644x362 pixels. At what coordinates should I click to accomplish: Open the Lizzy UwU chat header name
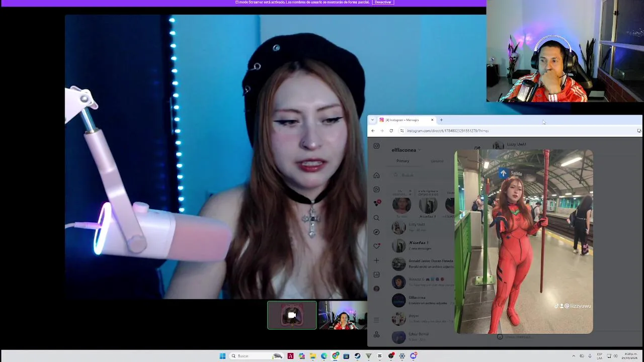(x=516, y=144)
